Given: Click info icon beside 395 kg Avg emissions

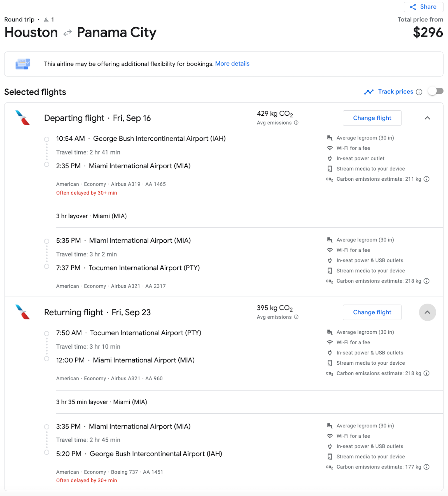Looking at the screenshot, I should (296, 317).
